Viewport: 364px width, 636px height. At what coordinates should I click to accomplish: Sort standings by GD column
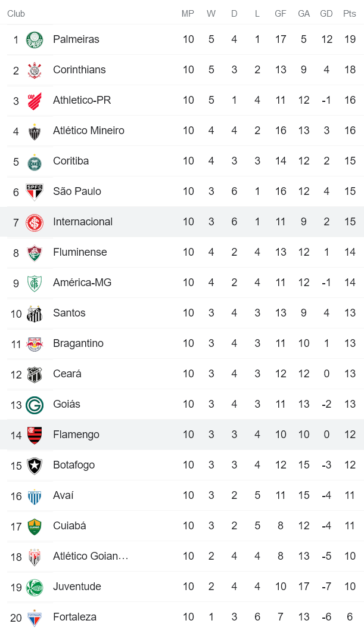(x=326, y=14)
